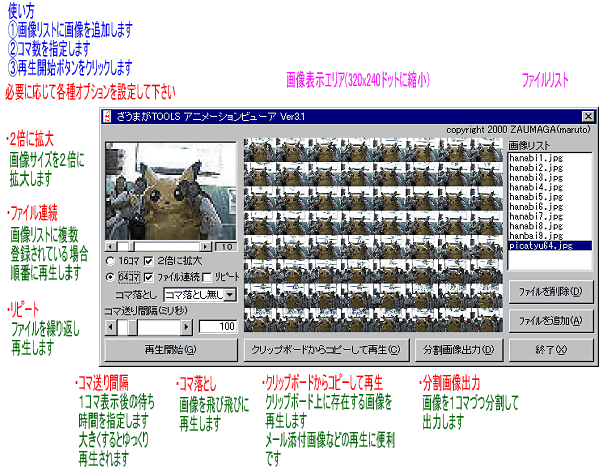Viewport: 606px width, 472px height.
Task: Click the frame scrollbar right arrow under the preview
Action: [206, 247]
